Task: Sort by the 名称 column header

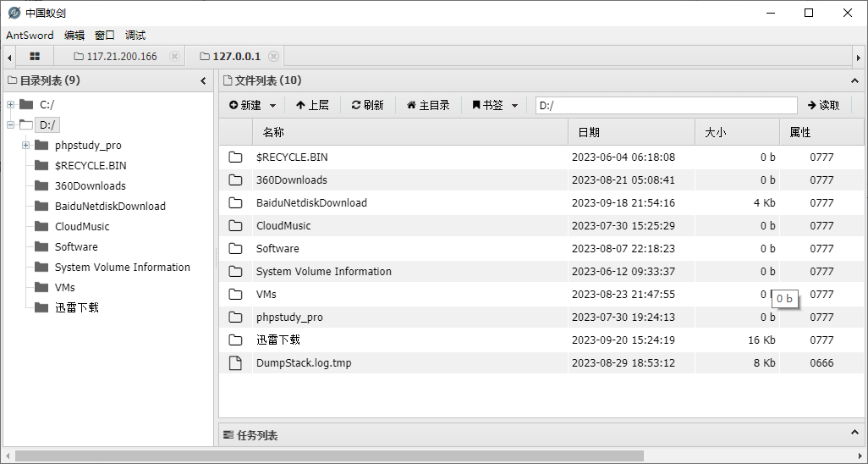Action: click(410, 132)
